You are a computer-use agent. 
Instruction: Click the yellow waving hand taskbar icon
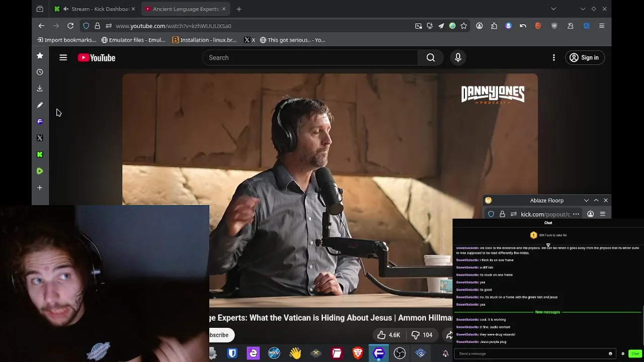coord(295,353)
